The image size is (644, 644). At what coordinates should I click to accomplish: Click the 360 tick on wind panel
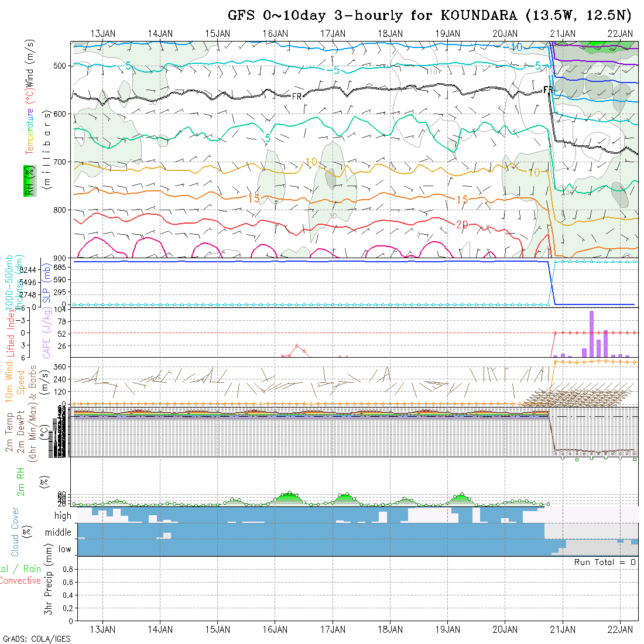63,366
